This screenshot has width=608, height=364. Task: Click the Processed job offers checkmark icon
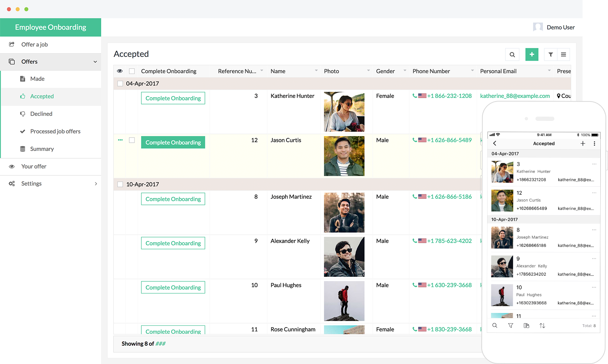tap(23, 131)
